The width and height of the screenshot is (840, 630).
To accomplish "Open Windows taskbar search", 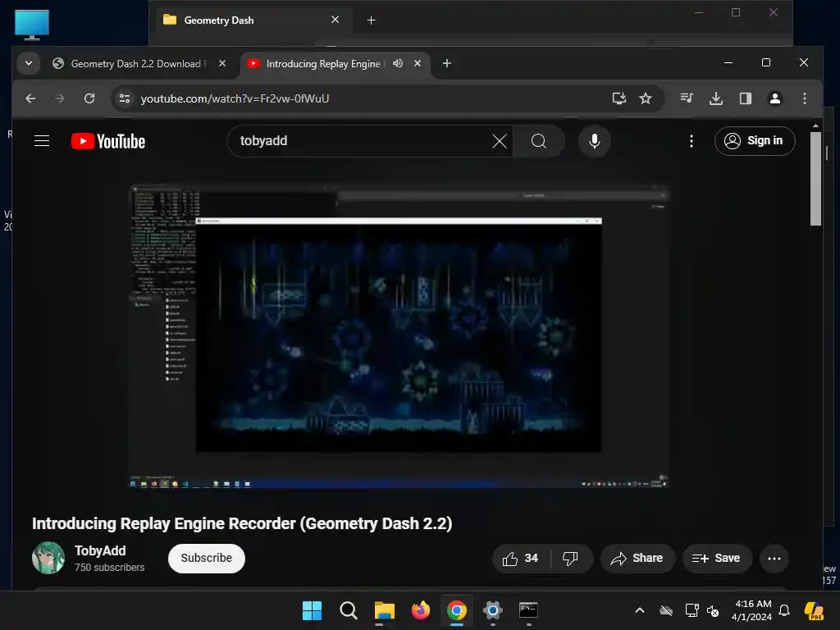I will tap(348, 610).
